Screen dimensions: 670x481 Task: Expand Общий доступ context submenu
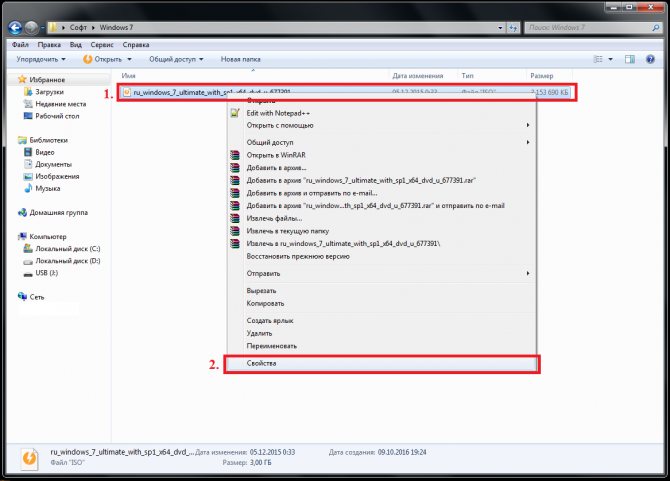coord(381,142)
